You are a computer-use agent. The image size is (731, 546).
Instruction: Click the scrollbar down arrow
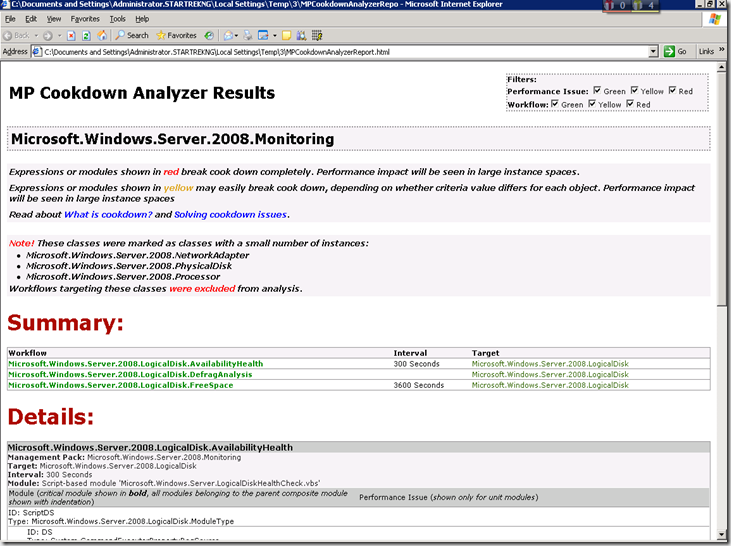(721, 534)
